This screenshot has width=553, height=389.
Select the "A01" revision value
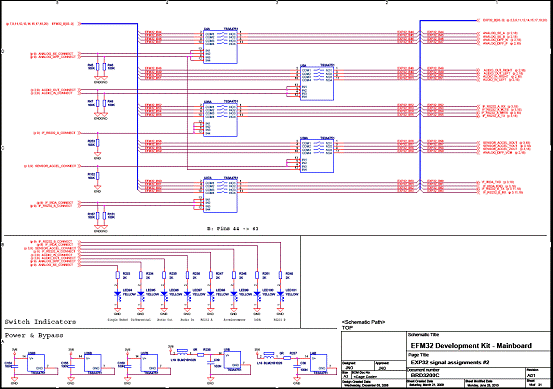tap(531, 375)
